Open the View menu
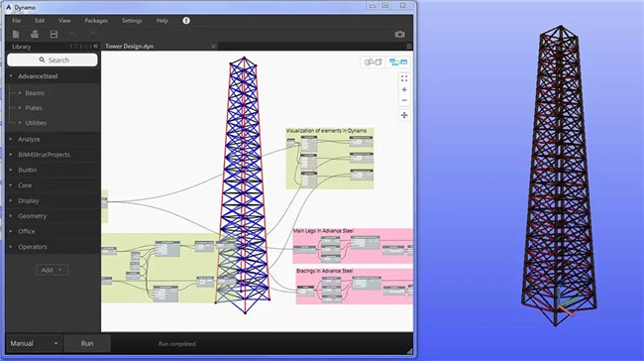This screenshot has width=644, height=361. click(x=64, y=21)
